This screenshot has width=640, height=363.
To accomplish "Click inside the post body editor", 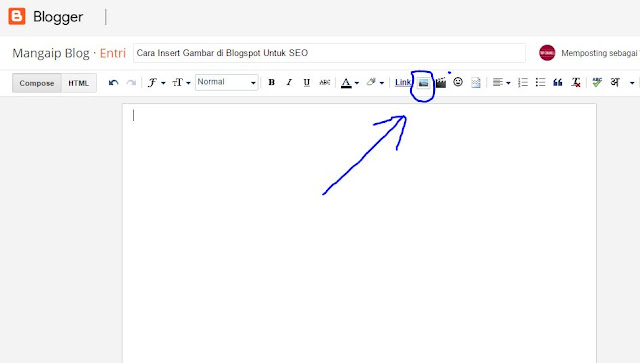I will pos(359,233).
